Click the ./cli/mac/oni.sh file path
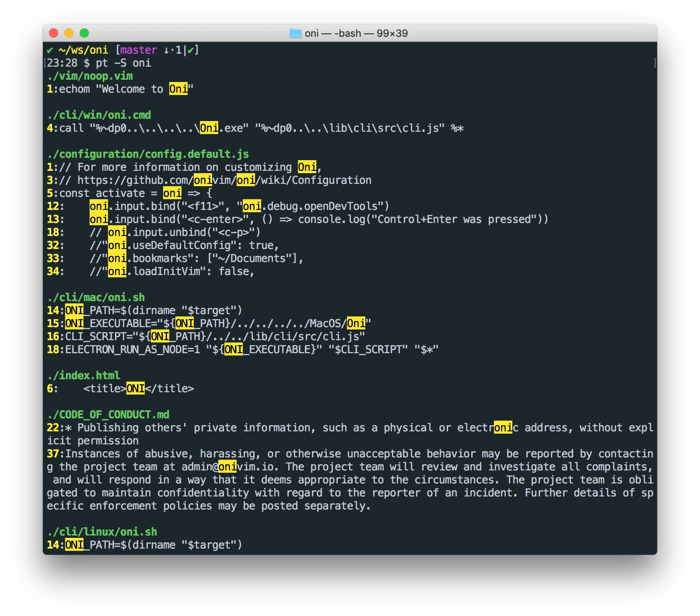Viewport: 700px width, 616px height. point(96,298)
